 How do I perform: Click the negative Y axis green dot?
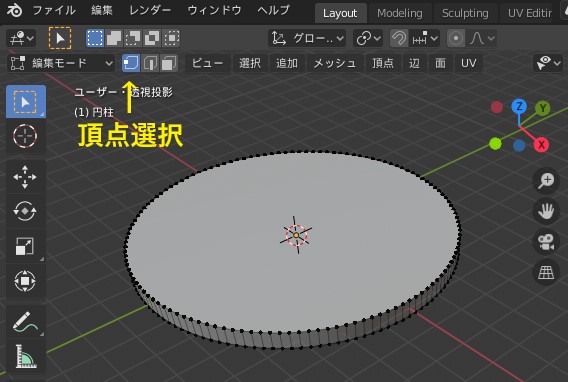(x=495, y=143)
